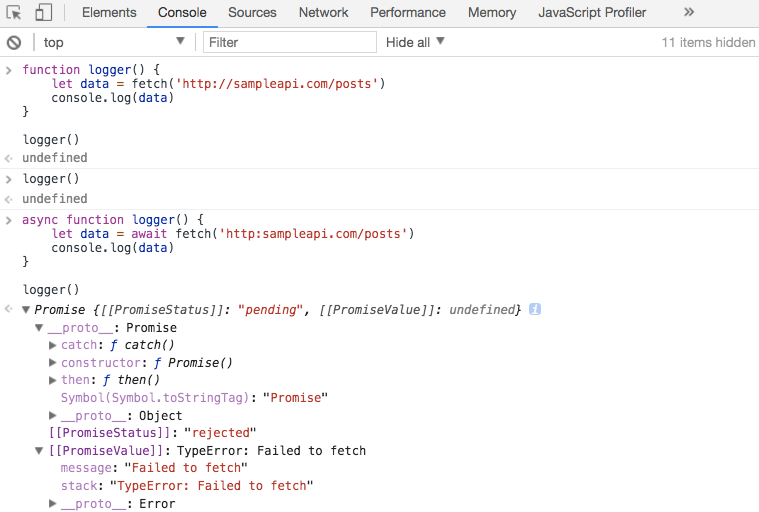Go to the Network tab
This screenshot has height=512, width=759.
[323, 13]
